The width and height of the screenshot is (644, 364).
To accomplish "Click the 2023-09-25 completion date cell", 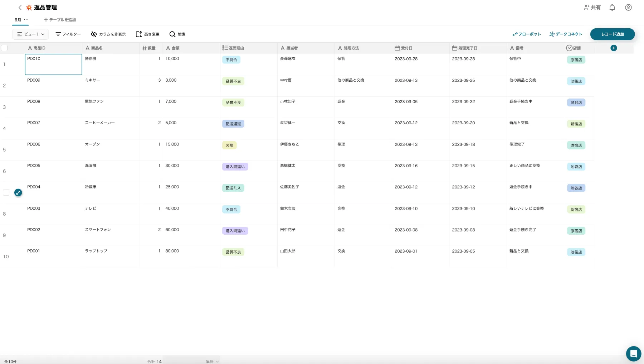I will coord(478,86).
